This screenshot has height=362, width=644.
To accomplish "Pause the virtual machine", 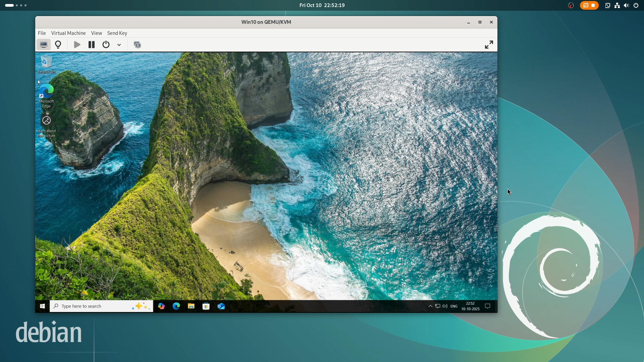I will (x=91, y=45).
